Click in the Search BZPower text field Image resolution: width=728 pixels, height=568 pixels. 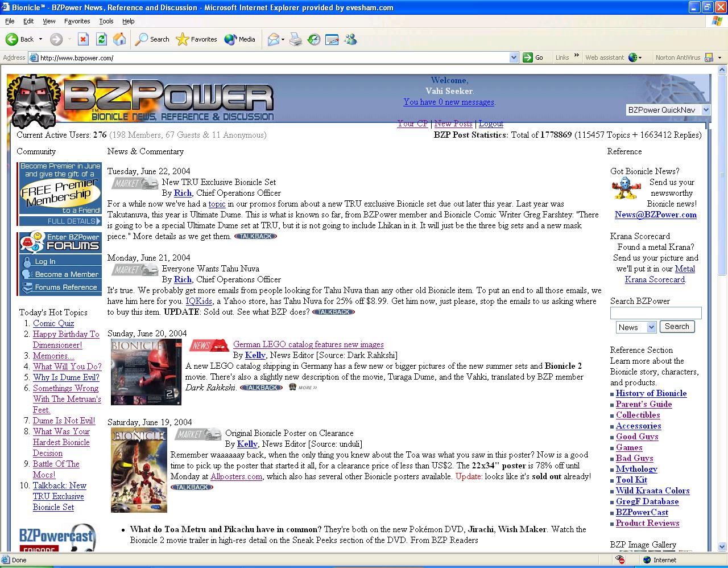(656, 313)
